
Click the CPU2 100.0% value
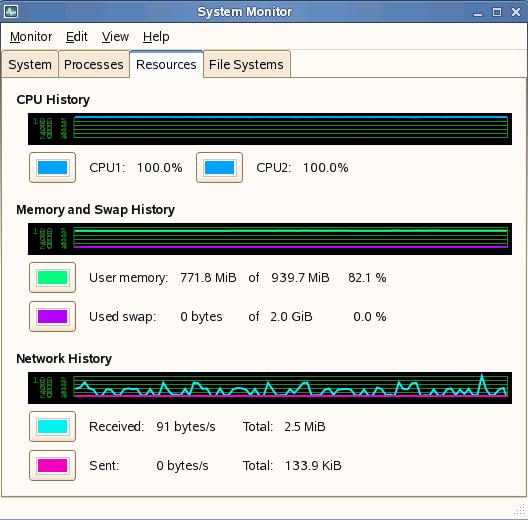pyautogui.click(x=326, y=167)
